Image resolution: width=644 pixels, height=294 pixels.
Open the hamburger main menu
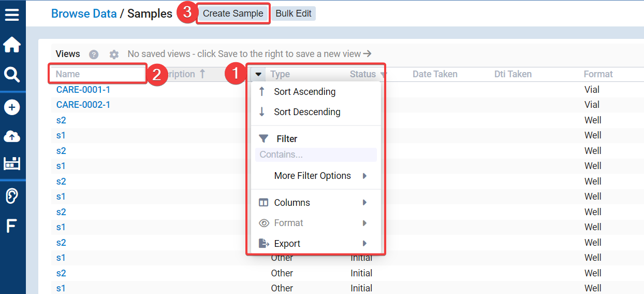pyautogui.click(x=11, y=14)
